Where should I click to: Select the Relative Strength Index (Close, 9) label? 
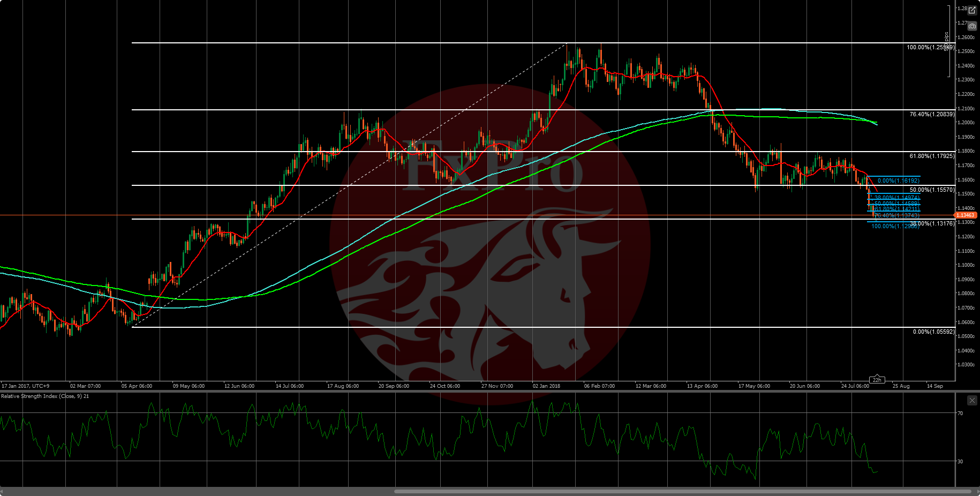(x=45, y=396)
